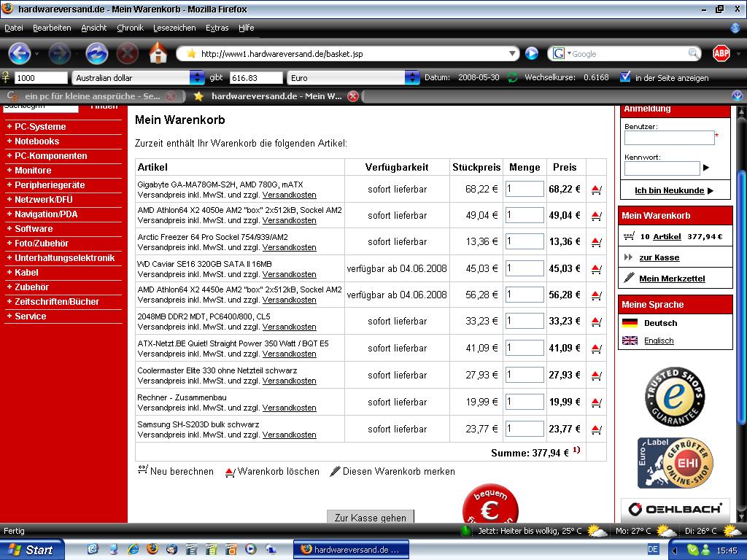Image resolution: width=747 pixels, height=560 pixels.
Task: Open the Lesezeichen menu
Action: 174,28
